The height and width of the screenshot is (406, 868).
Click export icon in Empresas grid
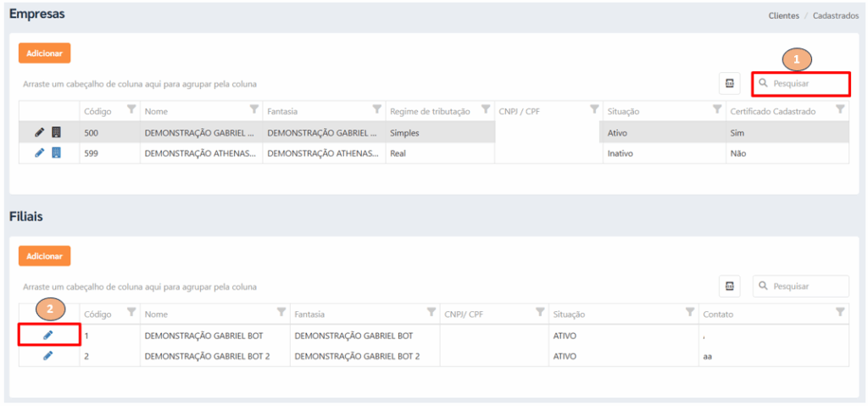click(729, 83)
